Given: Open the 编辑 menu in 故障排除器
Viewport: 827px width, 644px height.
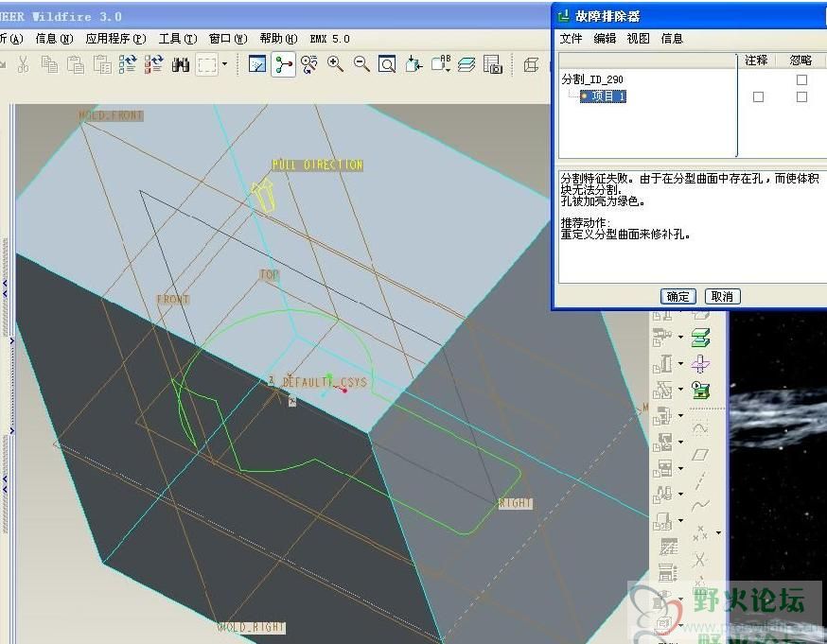Looking at the screenshot, I should 605,39.
